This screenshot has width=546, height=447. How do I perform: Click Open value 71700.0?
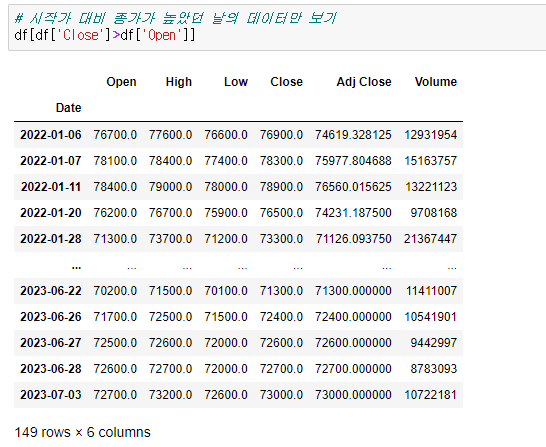[x=115, y=317]
